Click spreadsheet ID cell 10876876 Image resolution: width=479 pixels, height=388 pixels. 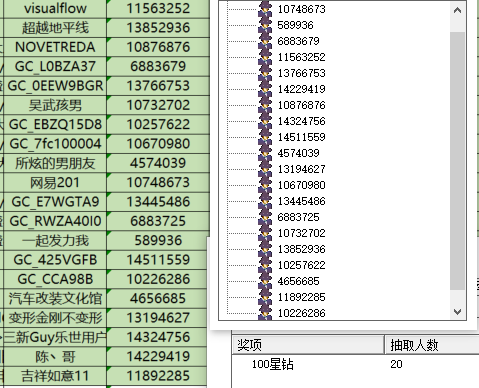[x=158, y=47]
